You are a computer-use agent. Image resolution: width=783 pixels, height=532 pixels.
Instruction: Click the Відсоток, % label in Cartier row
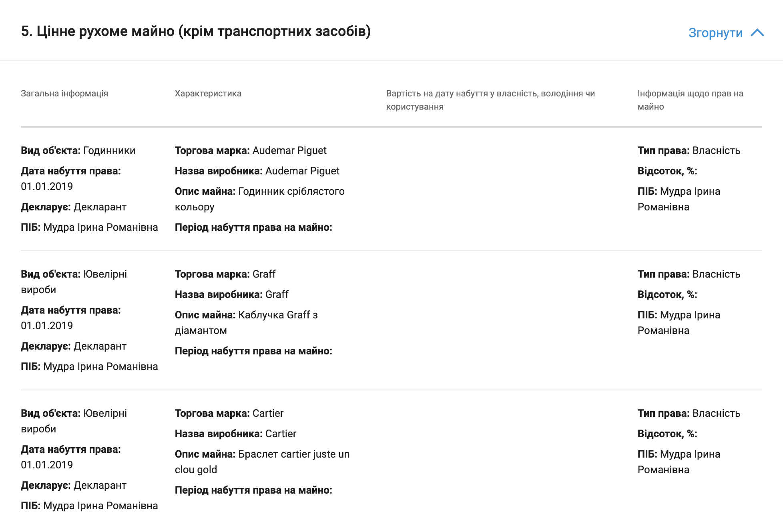[x=667, y=434]
